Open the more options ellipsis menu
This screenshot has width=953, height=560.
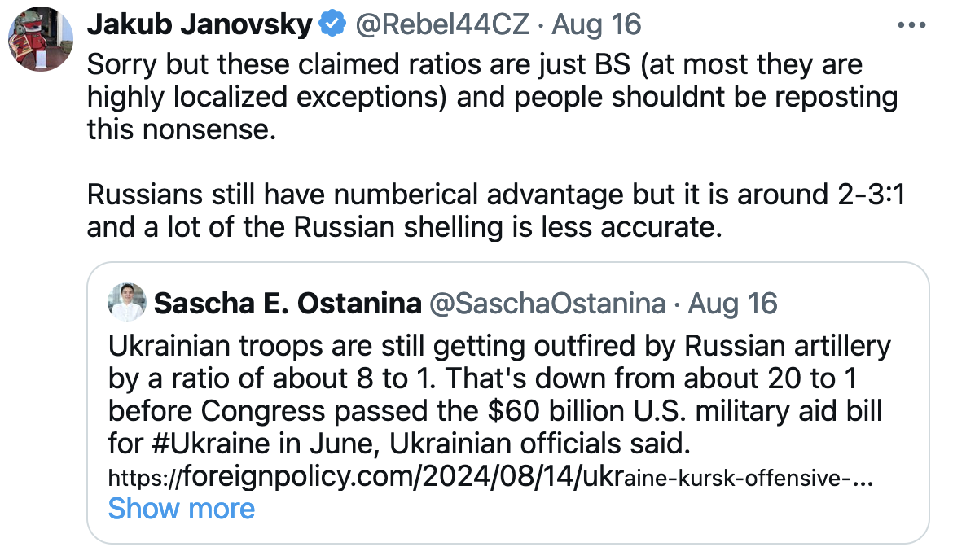pos(911,25)
